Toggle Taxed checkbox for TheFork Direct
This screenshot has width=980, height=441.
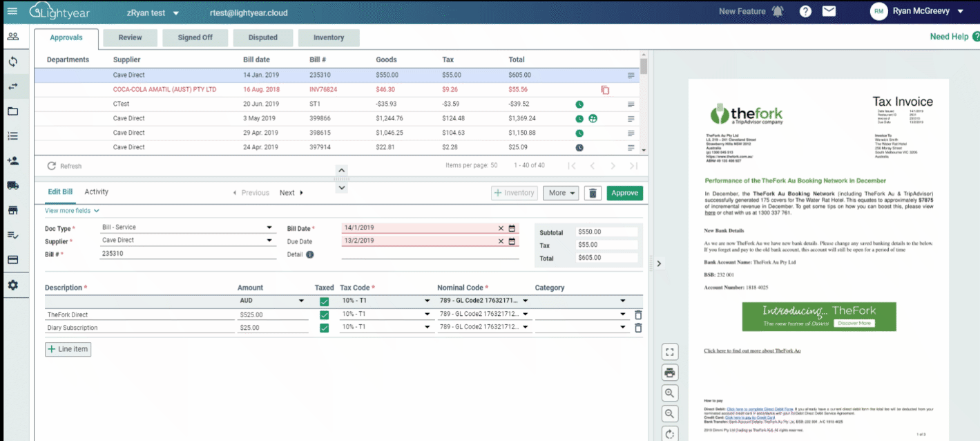click(324, 315)
